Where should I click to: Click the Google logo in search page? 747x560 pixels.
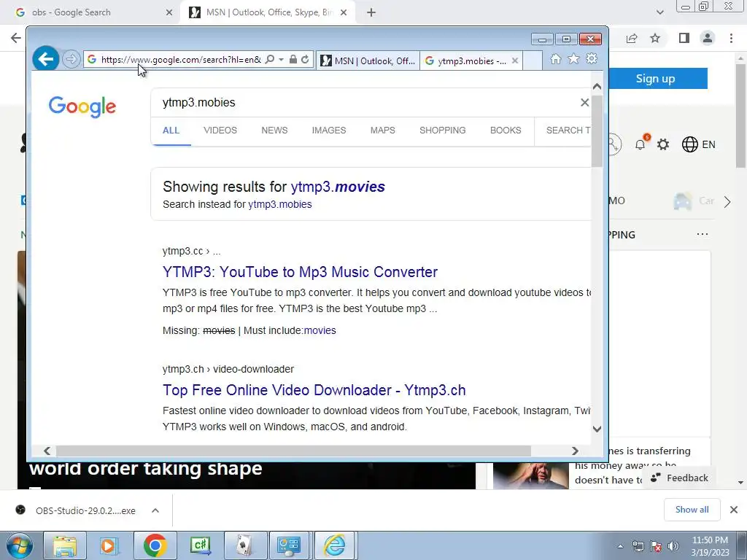(x=82, y=106)
